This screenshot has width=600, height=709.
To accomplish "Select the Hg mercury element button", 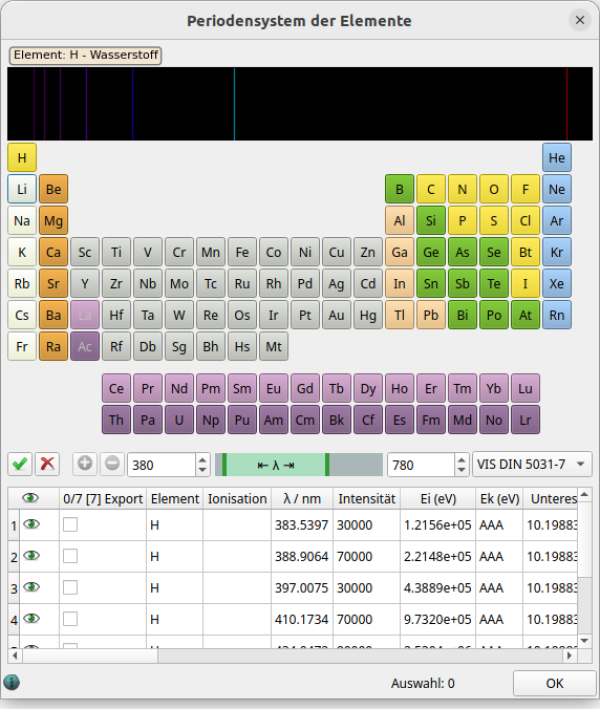I will (x=368, y=315).
